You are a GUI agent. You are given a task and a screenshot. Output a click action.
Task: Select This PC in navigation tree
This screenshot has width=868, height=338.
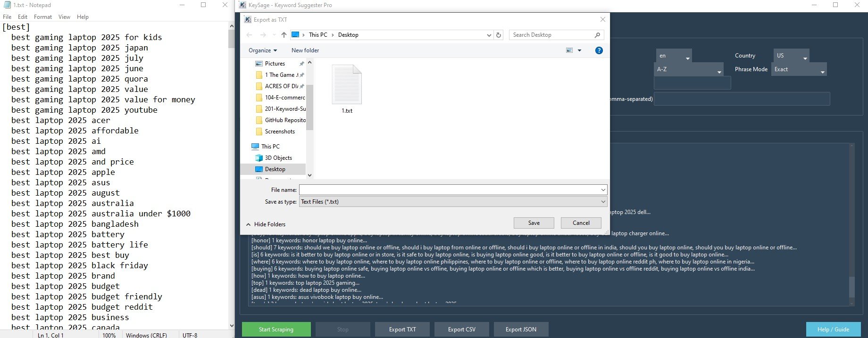click(x=270, y=147)
